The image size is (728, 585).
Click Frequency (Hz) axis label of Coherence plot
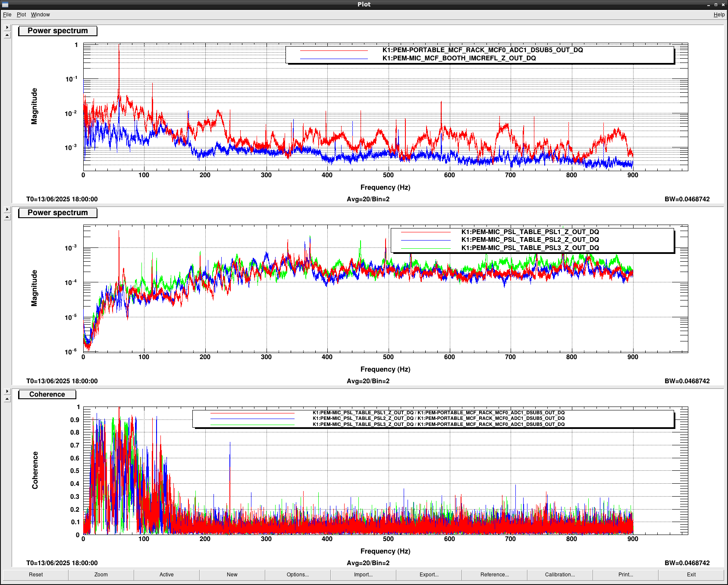pos(385,551)
